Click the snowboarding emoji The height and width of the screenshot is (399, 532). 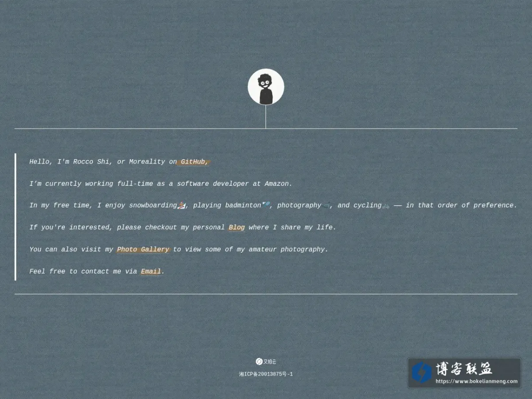(181, 205)
